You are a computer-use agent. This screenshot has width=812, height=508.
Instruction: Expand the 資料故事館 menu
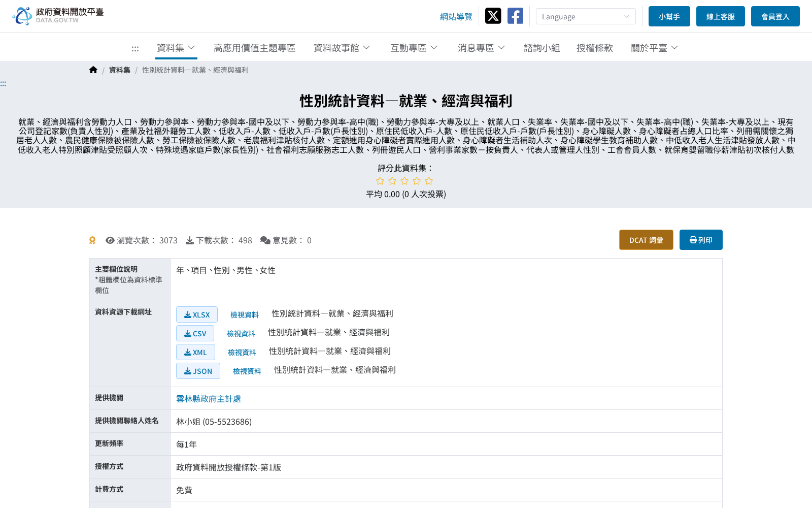(x=342, y=48)
